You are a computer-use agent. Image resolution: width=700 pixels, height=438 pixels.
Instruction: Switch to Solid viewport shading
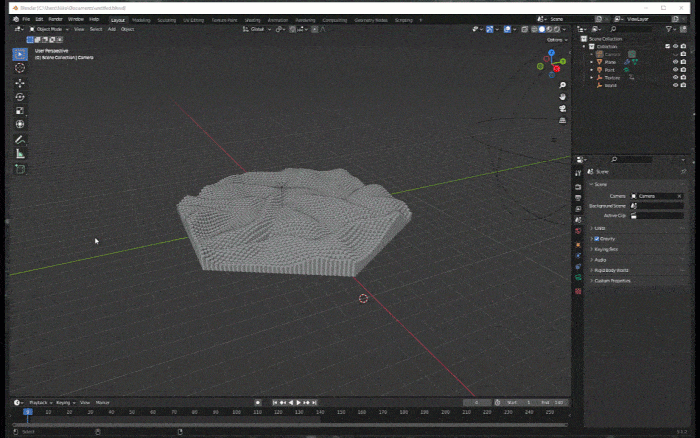tap(542, 29)
